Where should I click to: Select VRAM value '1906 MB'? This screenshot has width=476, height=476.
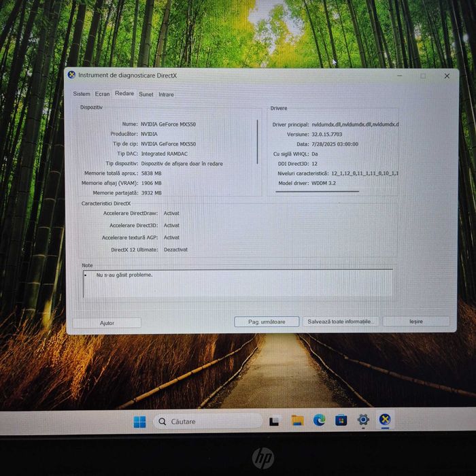(151, 183)
